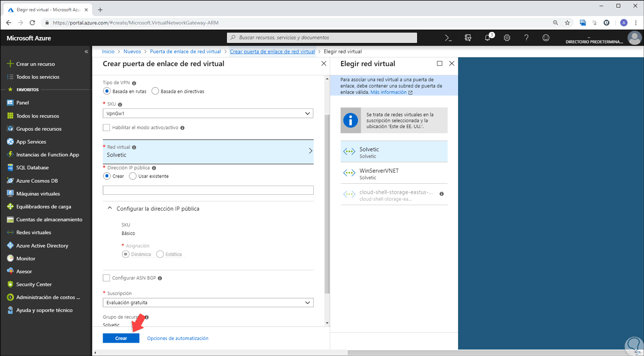This screenshot has height=356, width=644.
Task: Open Suscripción Evaluación gratuita dropdown
Action: click(x=208, y=303)
